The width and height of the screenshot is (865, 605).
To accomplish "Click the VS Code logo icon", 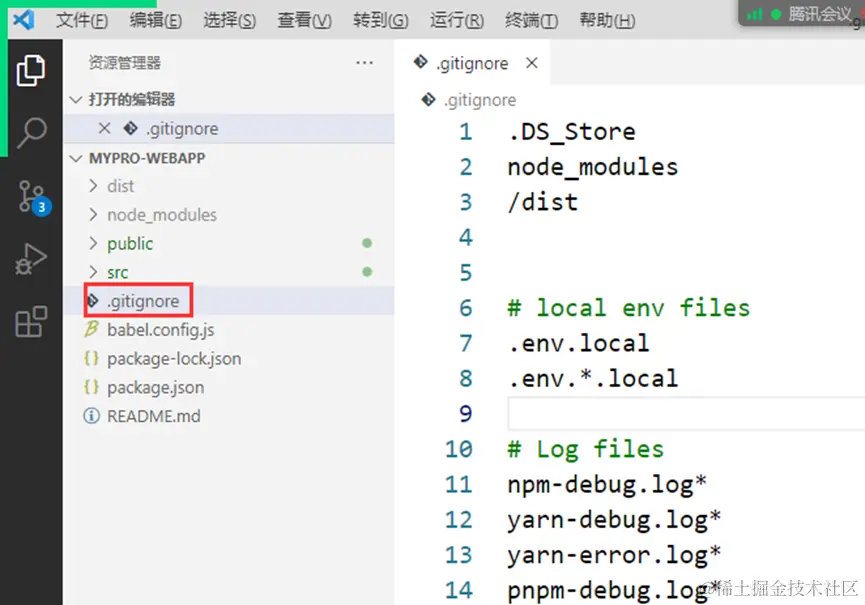I will (24, 20).
